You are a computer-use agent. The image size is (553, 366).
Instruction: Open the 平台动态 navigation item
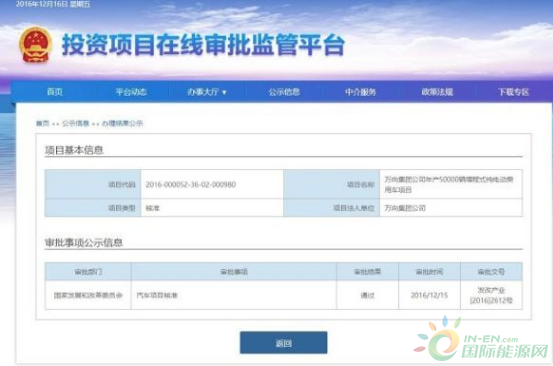click(131, 92)
